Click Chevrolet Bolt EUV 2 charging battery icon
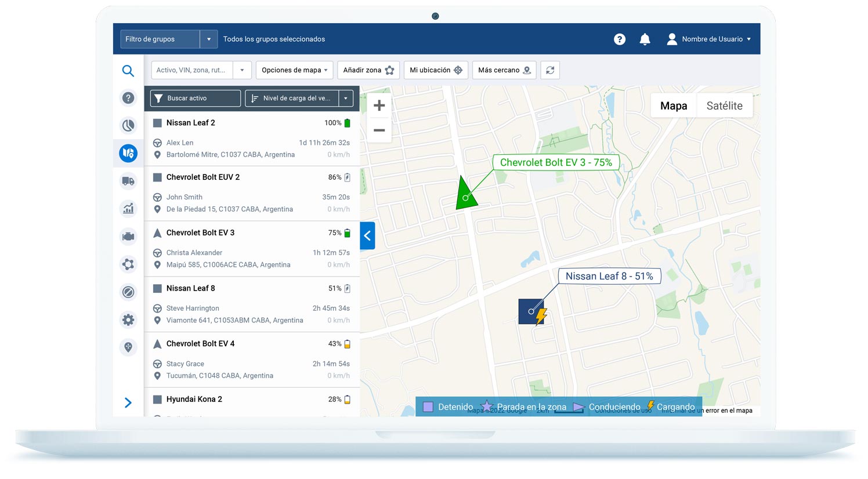The image size is (868, 479). click(x=348, y=177)
